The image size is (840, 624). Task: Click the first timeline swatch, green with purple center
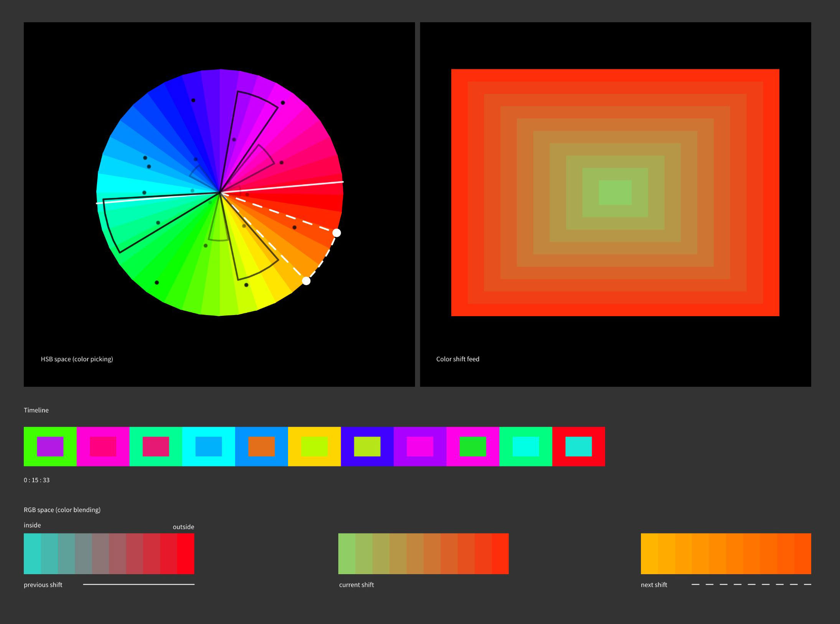click(50, 446)
